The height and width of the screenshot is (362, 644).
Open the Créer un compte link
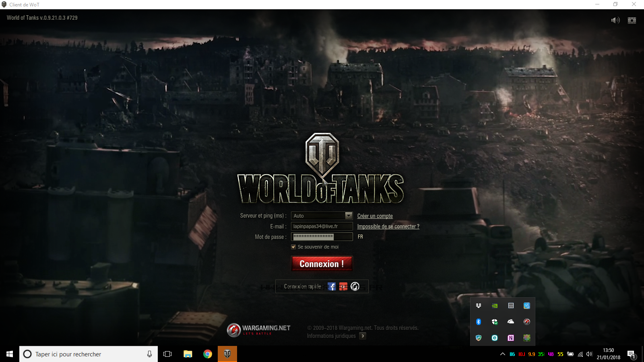click(x=375, y=216)
